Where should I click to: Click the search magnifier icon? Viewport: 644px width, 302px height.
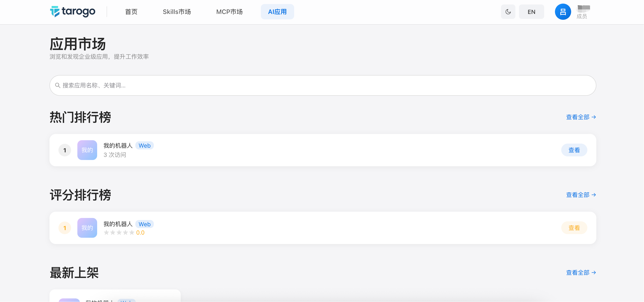coord(58,85)
